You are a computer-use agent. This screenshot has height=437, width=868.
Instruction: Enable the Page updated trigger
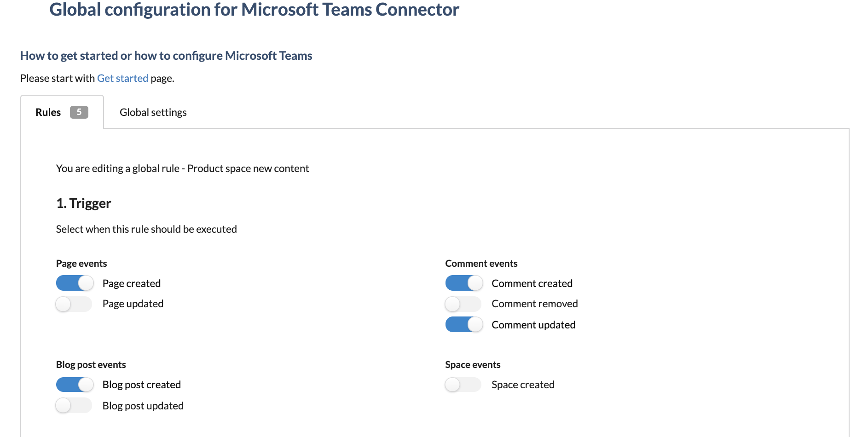coord(74,304)
